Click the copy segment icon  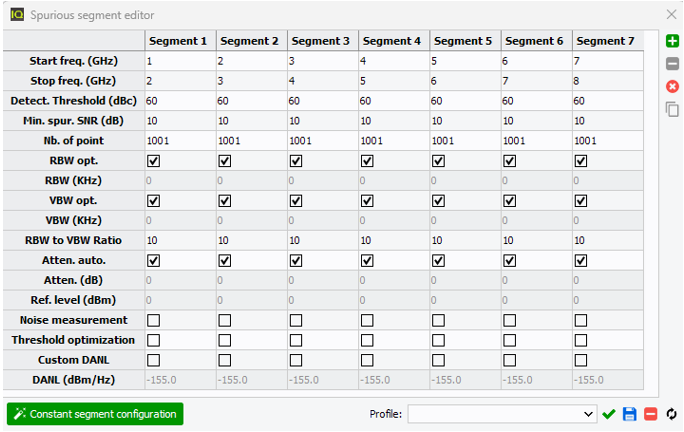[672, 109]
